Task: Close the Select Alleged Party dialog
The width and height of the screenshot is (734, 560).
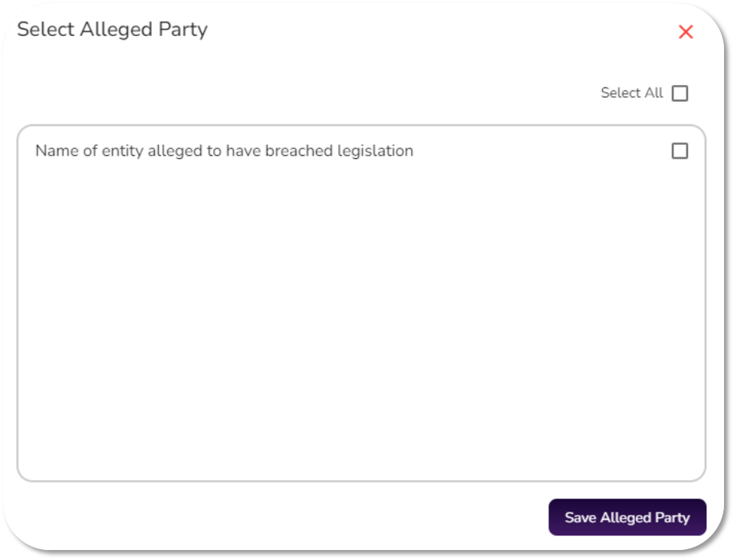Action: [686, 32]
